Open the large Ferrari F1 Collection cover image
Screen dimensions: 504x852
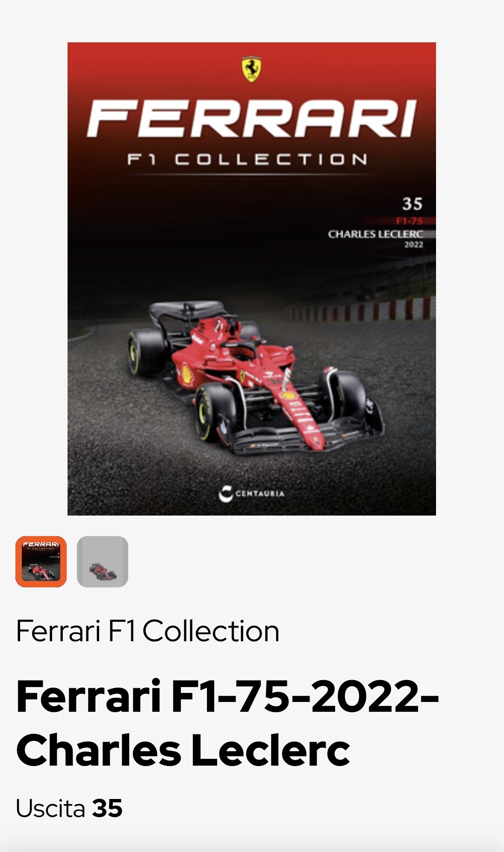point(252,279)
